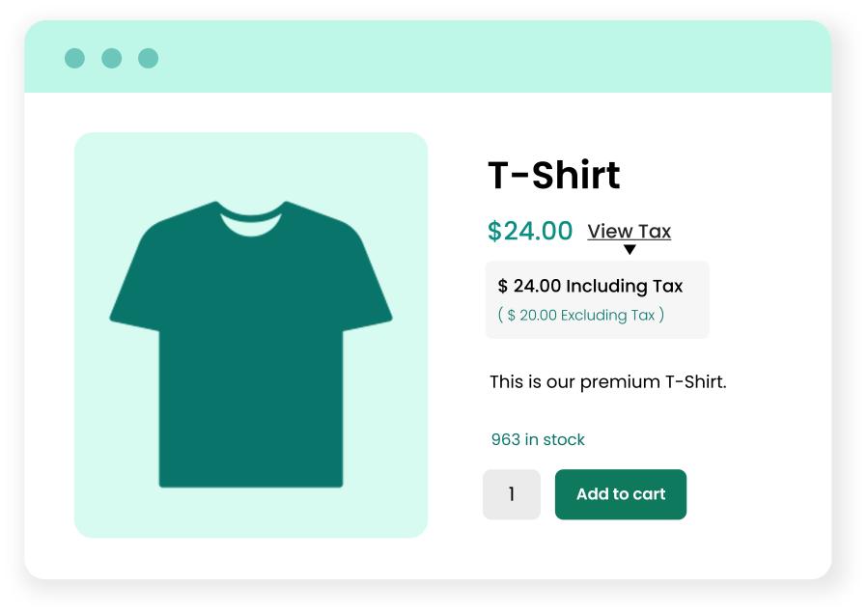Click the premium T-Shirt description text
The height and width of the screenshot is (614, 868).
tap(607, 381)
